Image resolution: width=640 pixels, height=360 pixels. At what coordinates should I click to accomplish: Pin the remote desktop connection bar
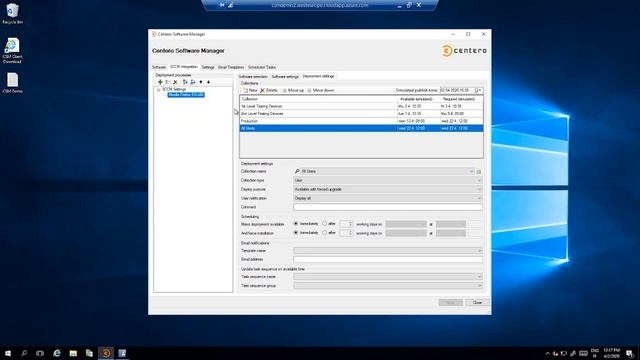pos(222,5)
